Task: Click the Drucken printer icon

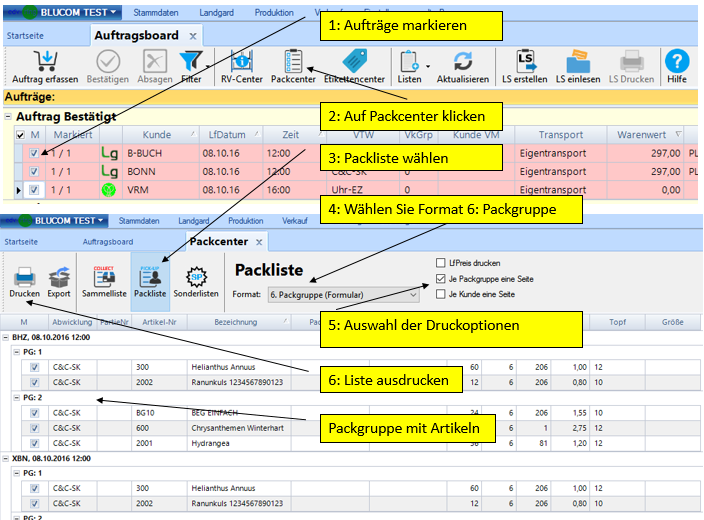Action: [x=24, y=276]
